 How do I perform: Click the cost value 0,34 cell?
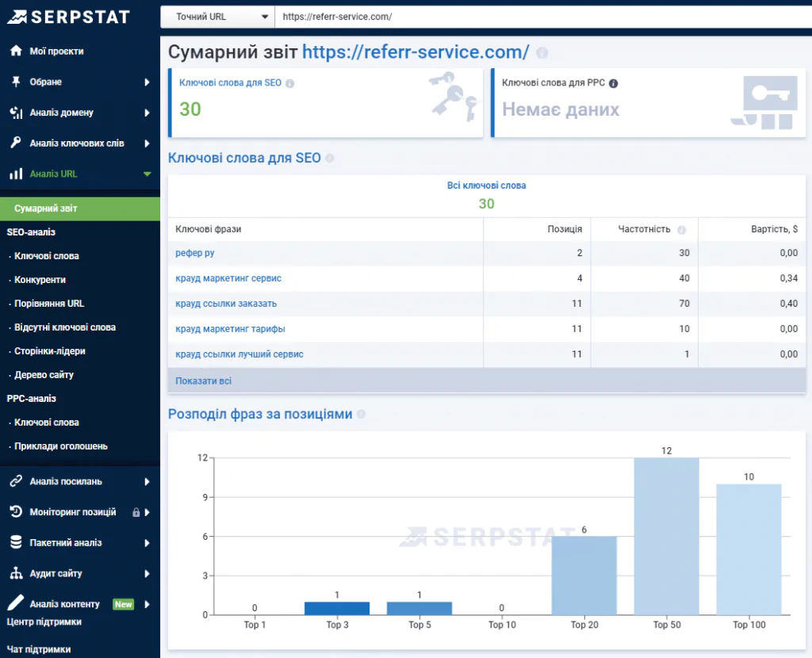pyautogui.click(x=789, y=278)
